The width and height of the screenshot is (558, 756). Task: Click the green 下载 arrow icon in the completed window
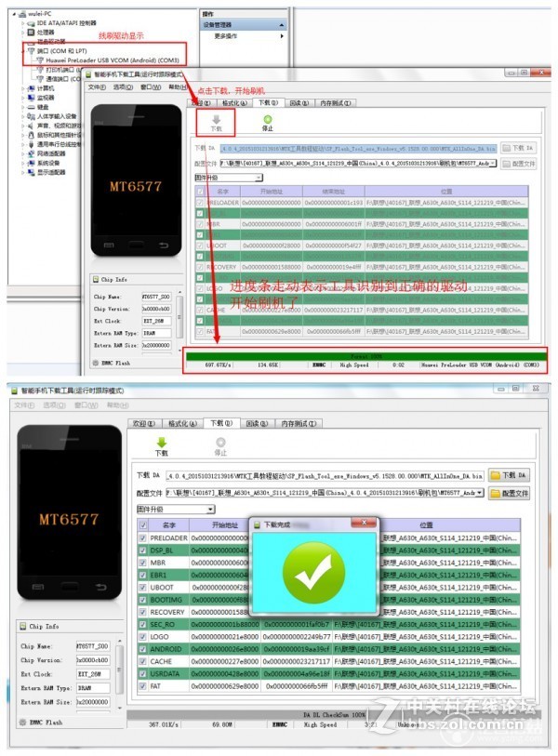point(162,442)
